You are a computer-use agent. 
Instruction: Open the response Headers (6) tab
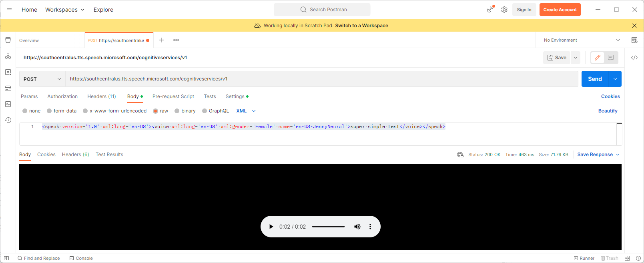pos(76,155)
